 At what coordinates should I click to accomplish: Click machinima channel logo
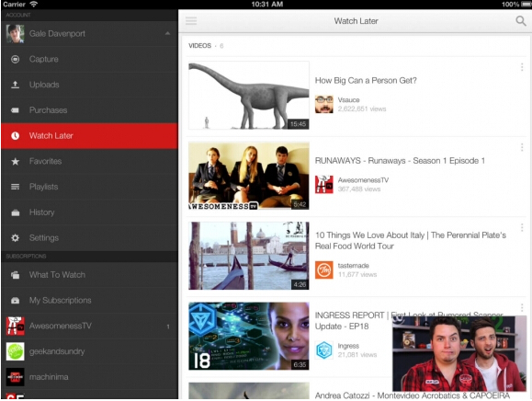tap(16, 377)
